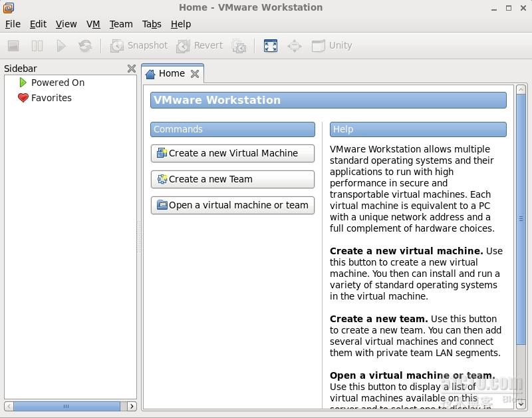Click the sidebar horizontal scrollbar thumb

click(66, 406)
